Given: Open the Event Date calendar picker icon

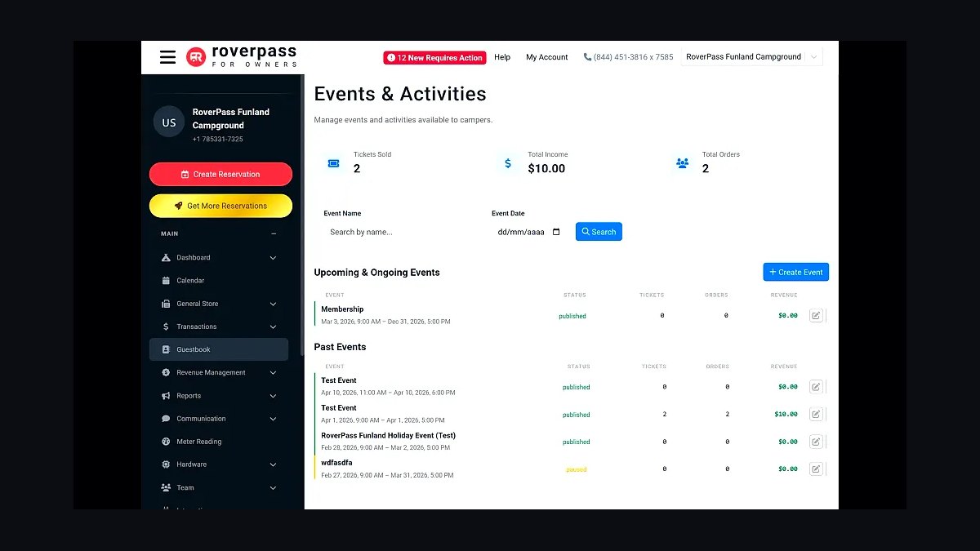Looking at the screenshot, I should coord(557,232).
